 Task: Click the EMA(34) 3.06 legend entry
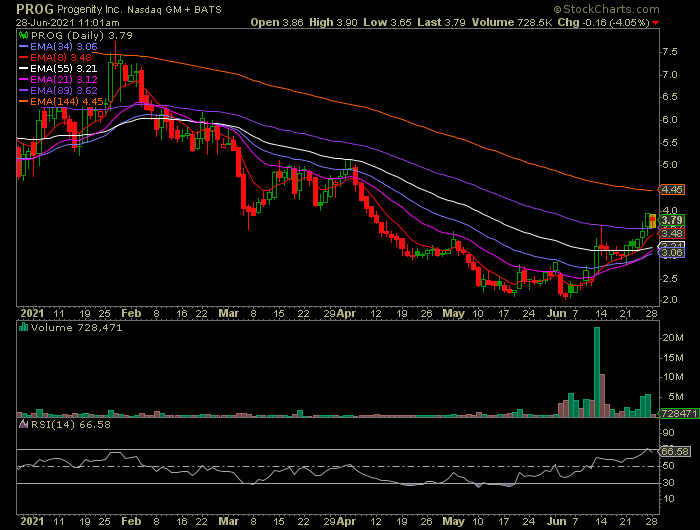63,46
